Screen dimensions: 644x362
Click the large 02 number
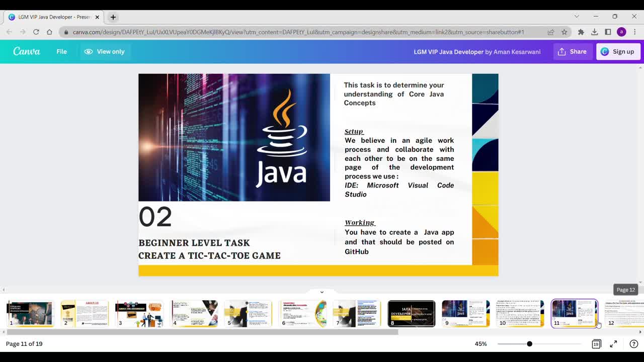tap(155, 217)
